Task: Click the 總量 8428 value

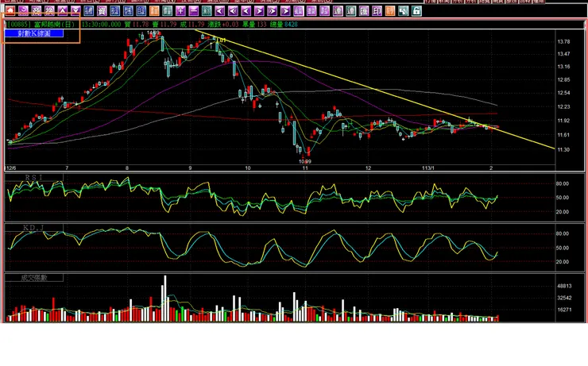Action: 284,25
